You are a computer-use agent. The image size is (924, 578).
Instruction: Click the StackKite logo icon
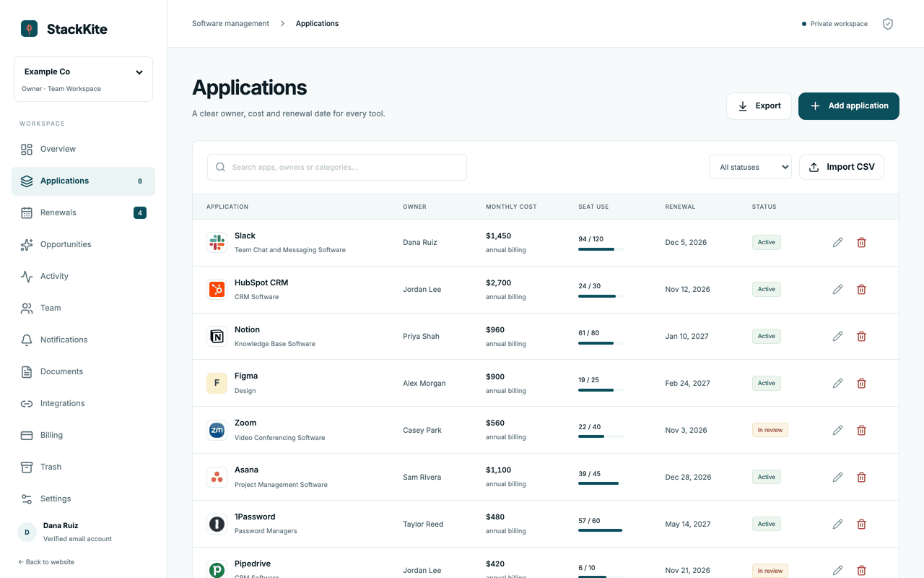pyautogui.click(x=29, y=29)
